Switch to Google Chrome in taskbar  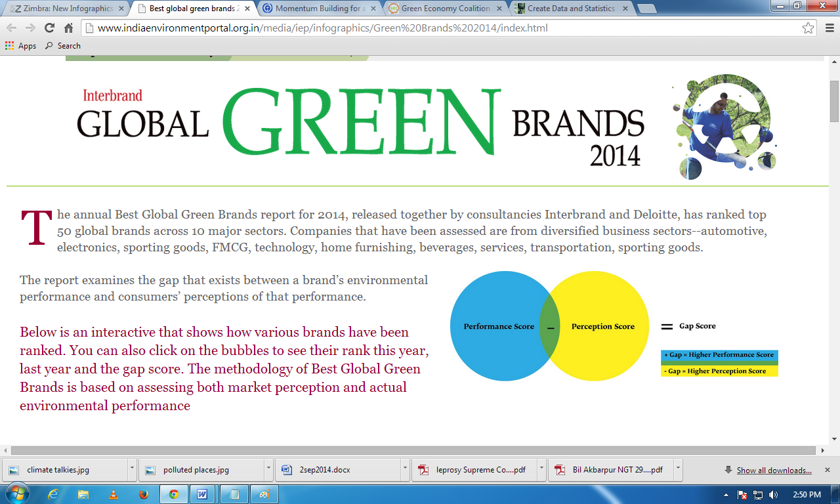click(x=174, y=494)
